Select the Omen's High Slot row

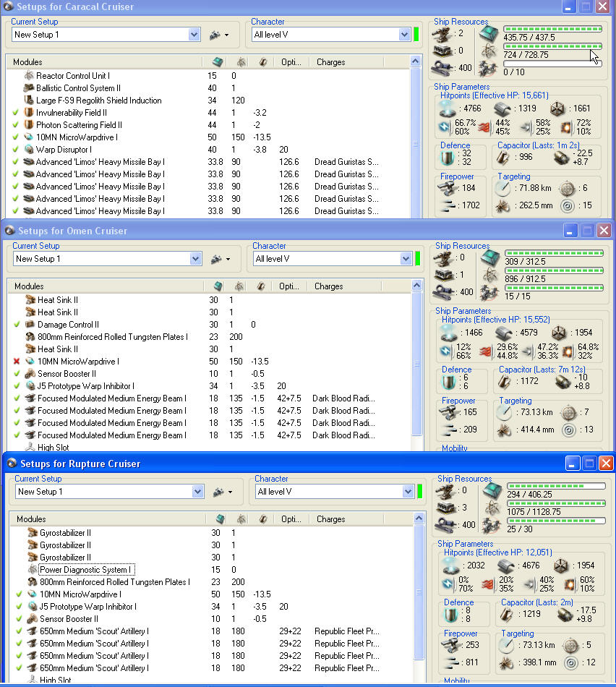tap(210, 448)
